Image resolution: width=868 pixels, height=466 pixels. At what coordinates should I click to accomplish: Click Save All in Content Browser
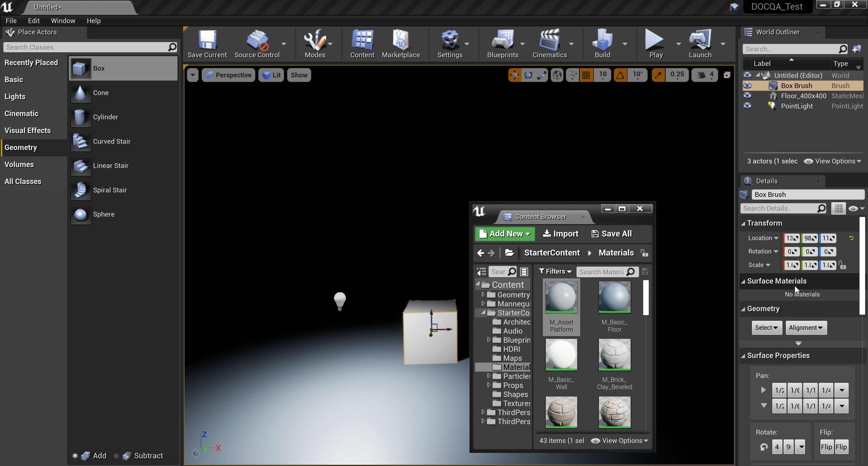pos(612,234)
